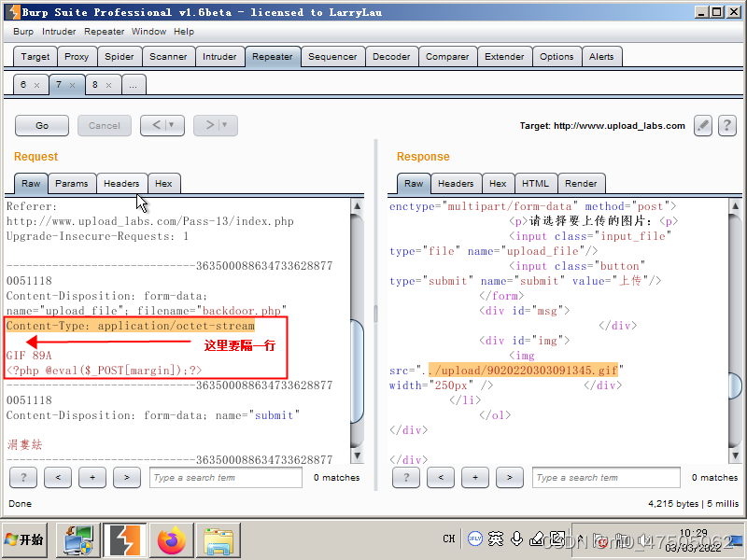This screenshot has height=560, width=747.
Task: Click request pane scrollbar up arrow
Action: [358, 206]
